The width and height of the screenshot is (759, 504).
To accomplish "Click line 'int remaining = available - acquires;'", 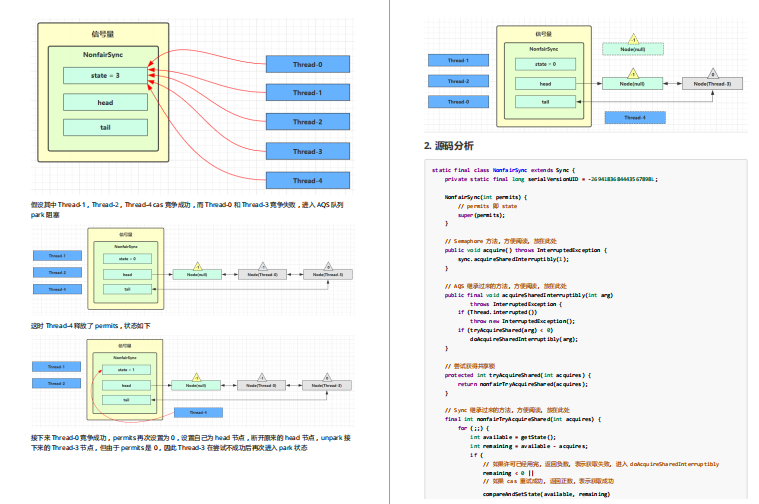I will pos(529,446).
